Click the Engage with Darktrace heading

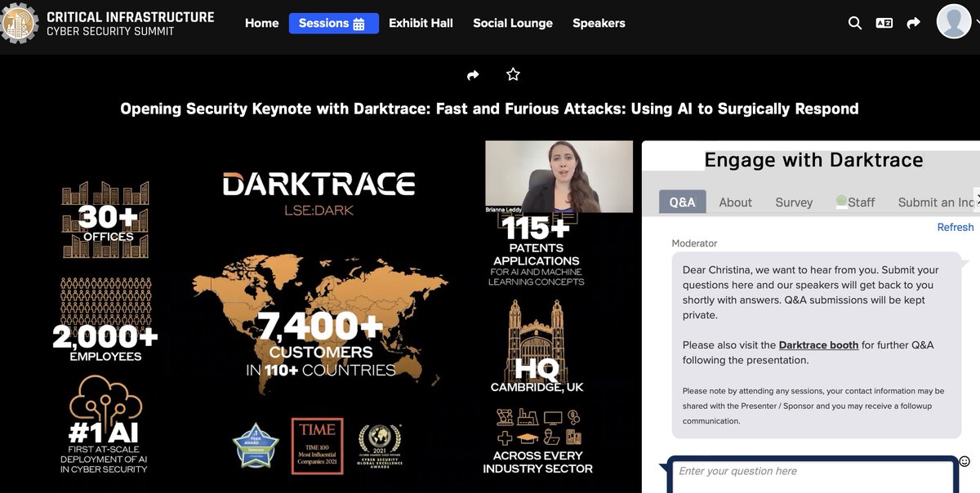813,160
